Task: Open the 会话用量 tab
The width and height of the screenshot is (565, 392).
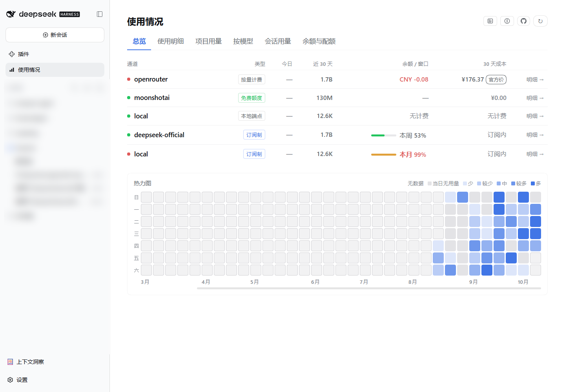Action: pyautogui.click(x=278, y=41)
